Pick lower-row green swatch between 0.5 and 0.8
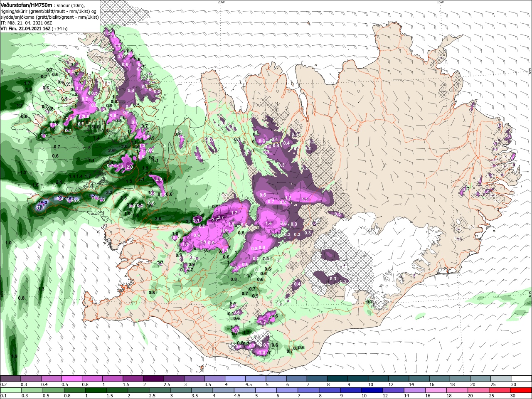 53,390
